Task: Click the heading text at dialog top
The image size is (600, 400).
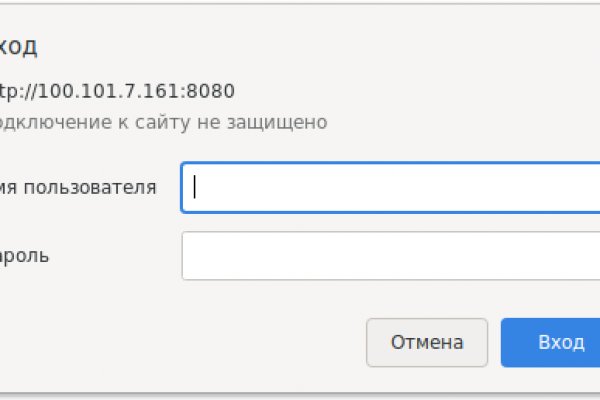Action: click(x=20, y=46)
